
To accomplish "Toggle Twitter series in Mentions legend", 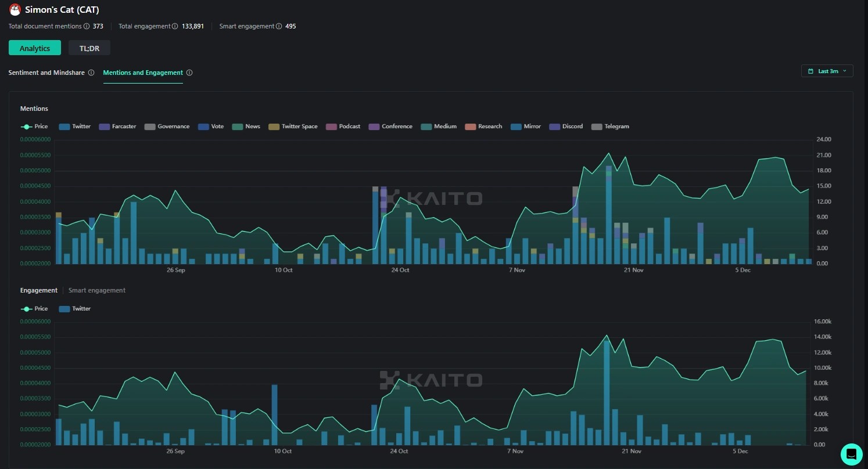I will 75,127.
